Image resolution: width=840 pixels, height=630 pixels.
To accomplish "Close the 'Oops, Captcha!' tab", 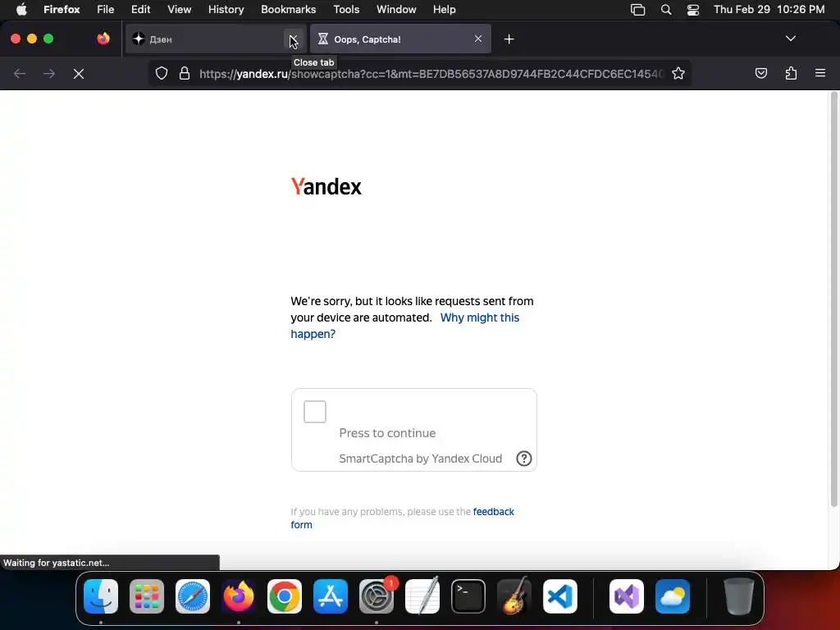I will tap(478, 39).
